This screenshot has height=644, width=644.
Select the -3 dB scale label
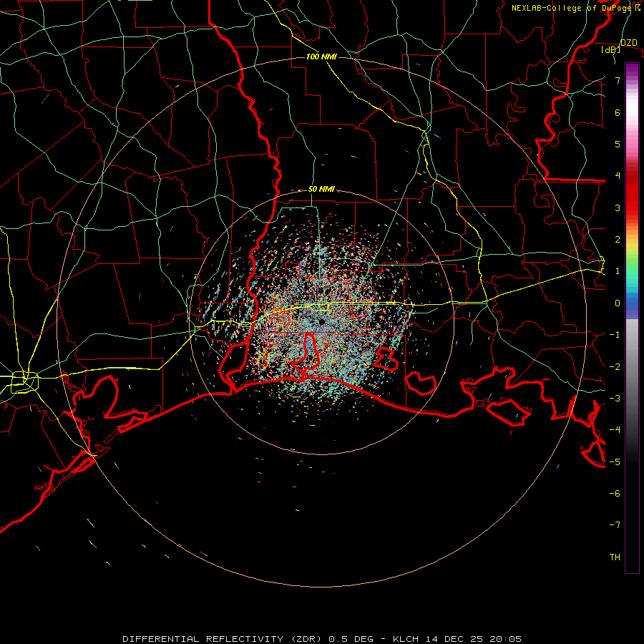(x=615, y=398)
